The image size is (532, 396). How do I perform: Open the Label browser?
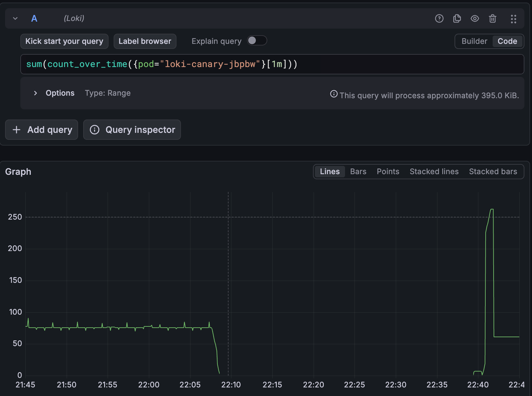click(x=145, y=41)
